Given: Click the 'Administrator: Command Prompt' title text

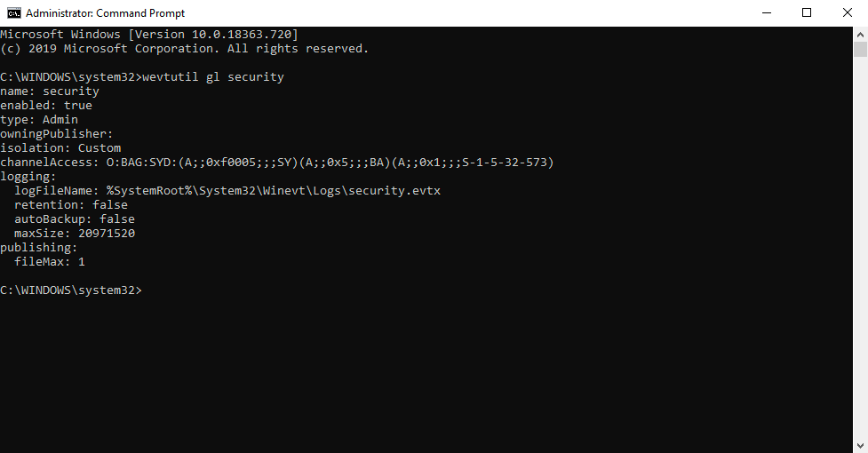Looking at the screenshot, I should [105, 13].
